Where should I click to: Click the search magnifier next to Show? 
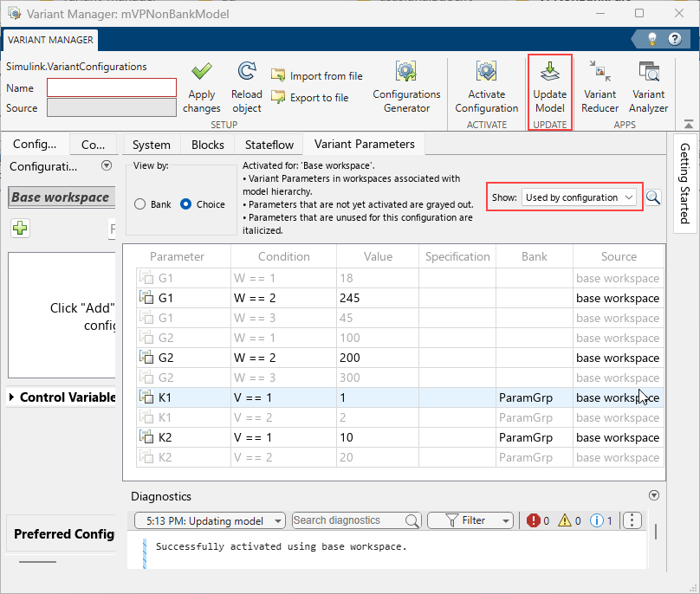[652, 197]
